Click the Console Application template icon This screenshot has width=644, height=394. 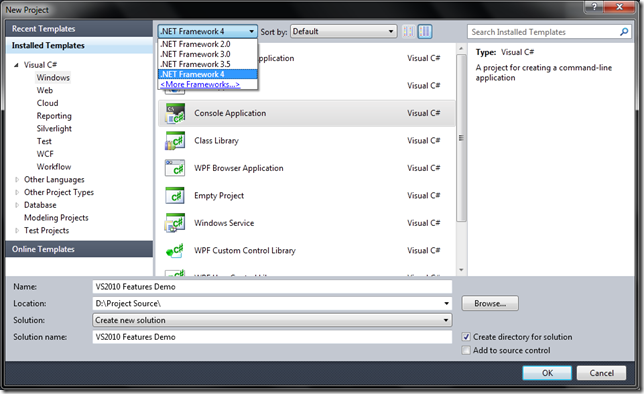pyautogui.click(x=175, y=113)
